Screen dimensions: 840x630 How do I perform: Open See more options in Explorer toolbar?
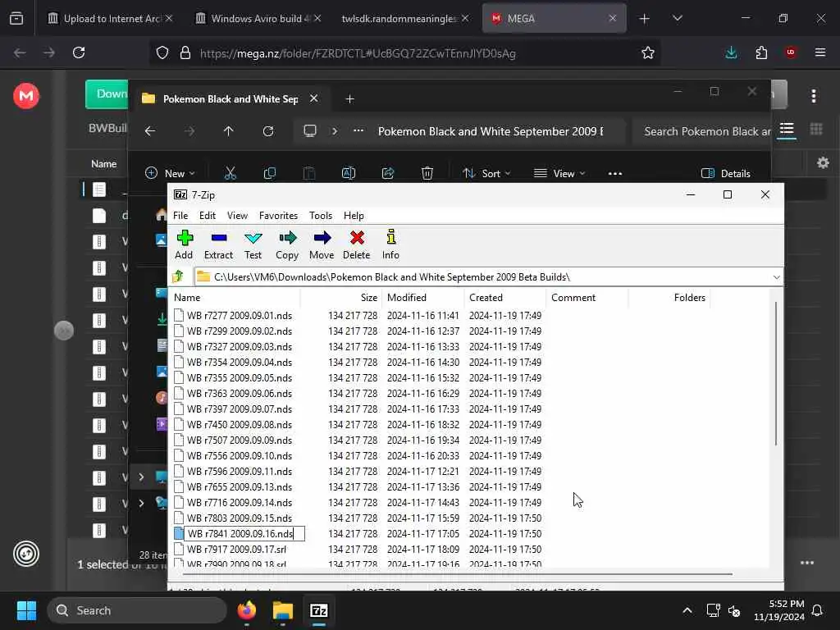(615, 173)
